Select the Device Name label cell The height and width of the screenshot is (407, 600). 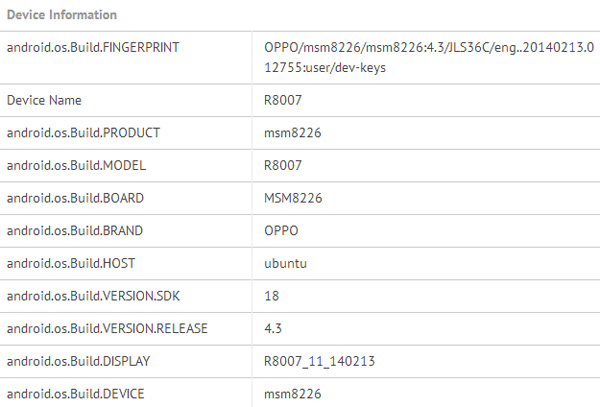click(44, 100)
